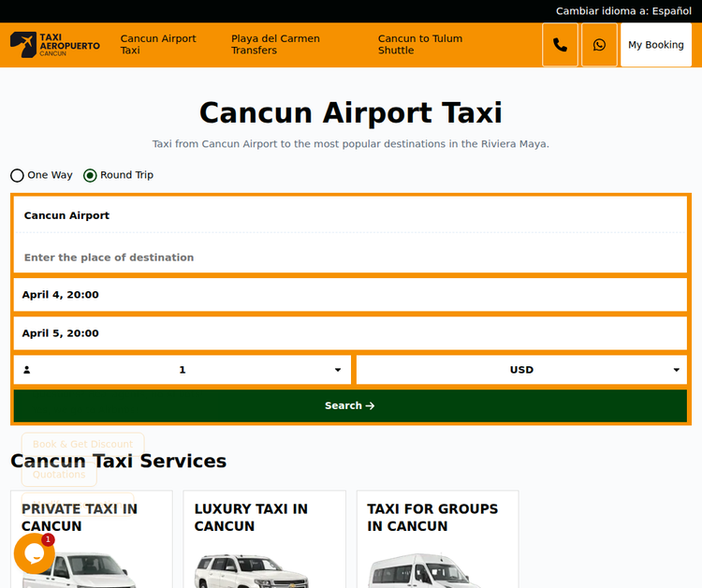Image resolution: width=702 pixels, height=588 pixels.
Task: Click the green Search button
Action: 350,405
